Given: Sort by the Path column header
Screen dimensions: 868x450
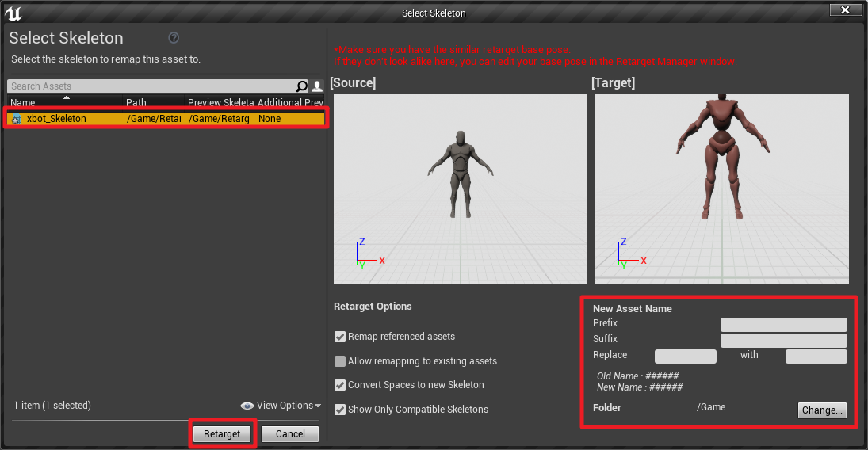Looking at the screenshot, I should 153,102.
